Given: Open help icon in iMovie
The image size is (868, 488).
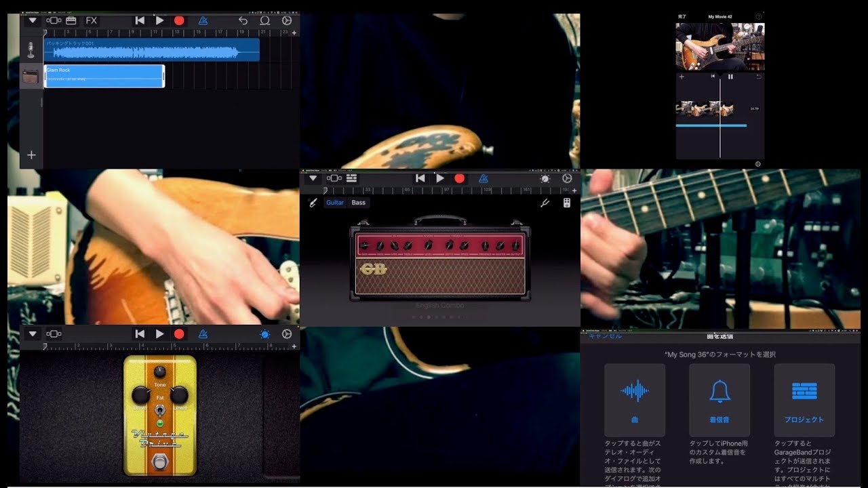Looking at the screenshot, I should point(758,16).
